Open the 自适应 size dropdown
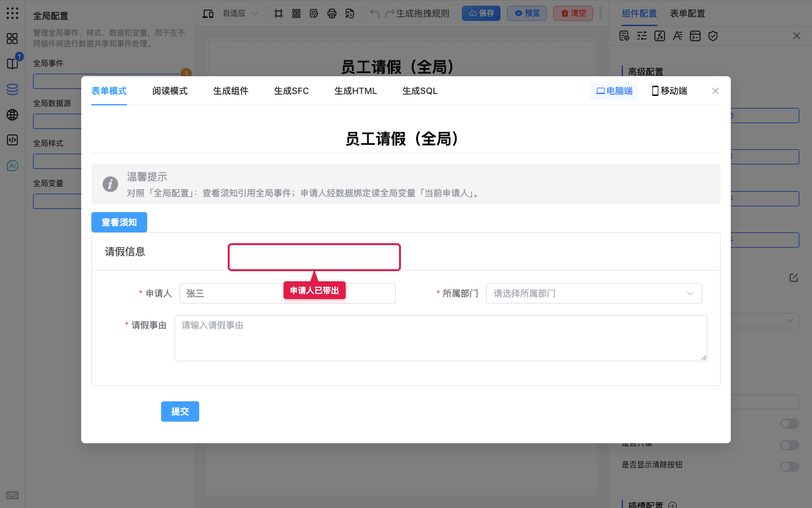Viewport: 812px width, 508px height. (x=240, y=13)
